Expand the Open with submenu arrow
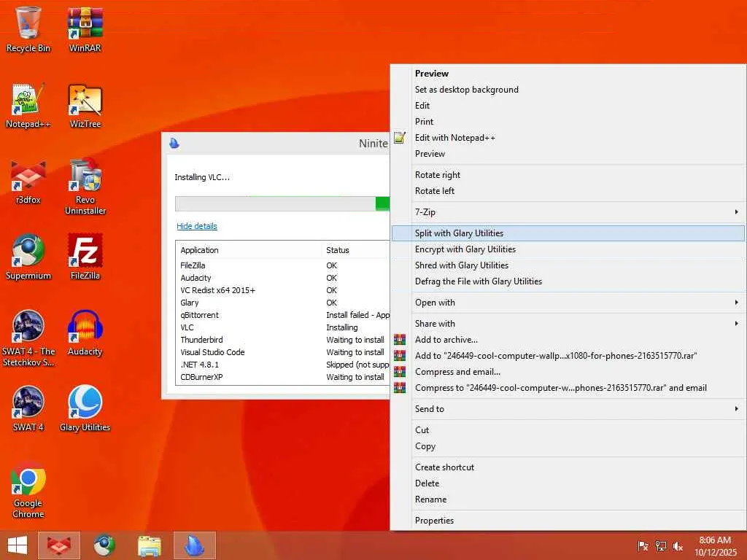Viewport: 747px width, 560px height. (737, 303)
